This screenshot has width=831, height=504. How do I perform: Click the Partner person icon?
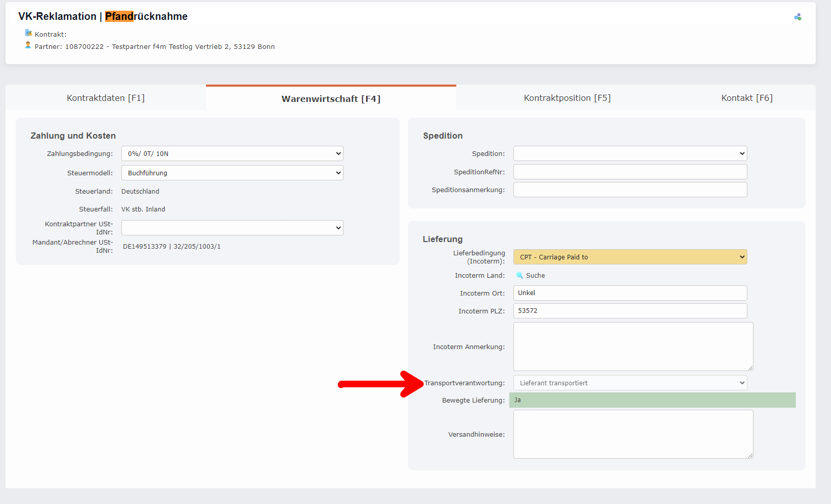point(28,45)
